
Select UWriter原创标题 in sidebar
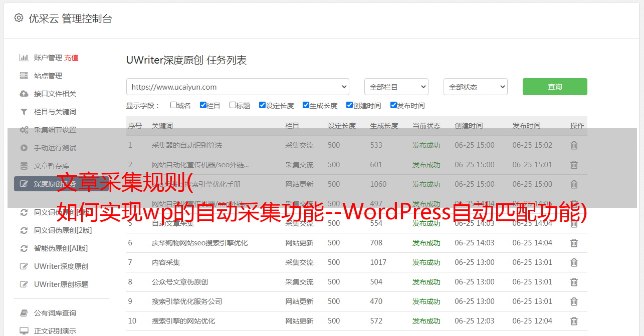click(x=61, y=284)
